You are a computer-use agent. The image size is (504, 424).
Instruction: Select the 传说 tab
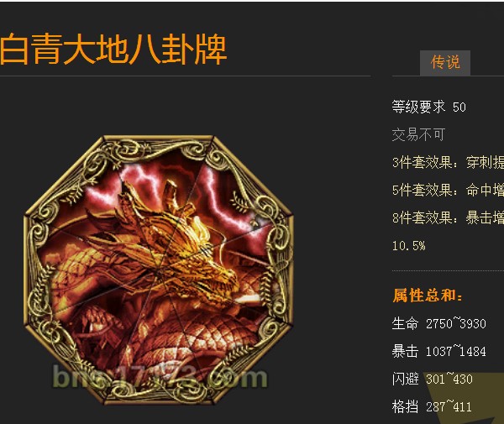[445, 62]
